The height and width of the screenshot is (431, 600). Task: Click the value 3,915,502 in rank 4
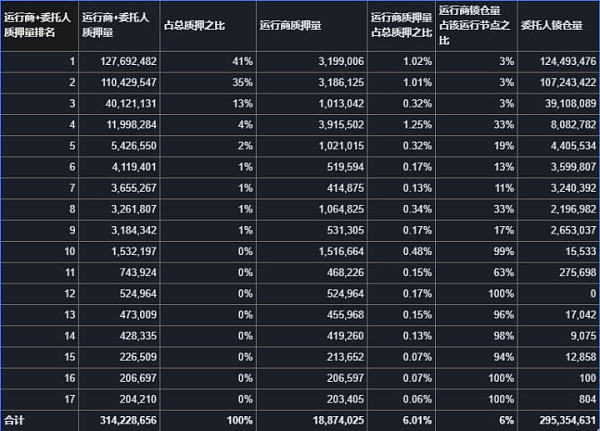(x=340, y=124)
